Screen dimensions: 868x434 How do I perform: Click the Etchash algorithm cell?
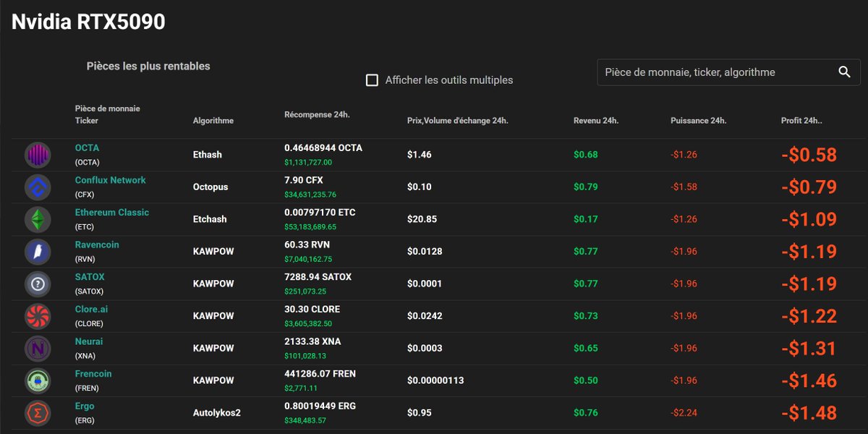pos(210,219)
